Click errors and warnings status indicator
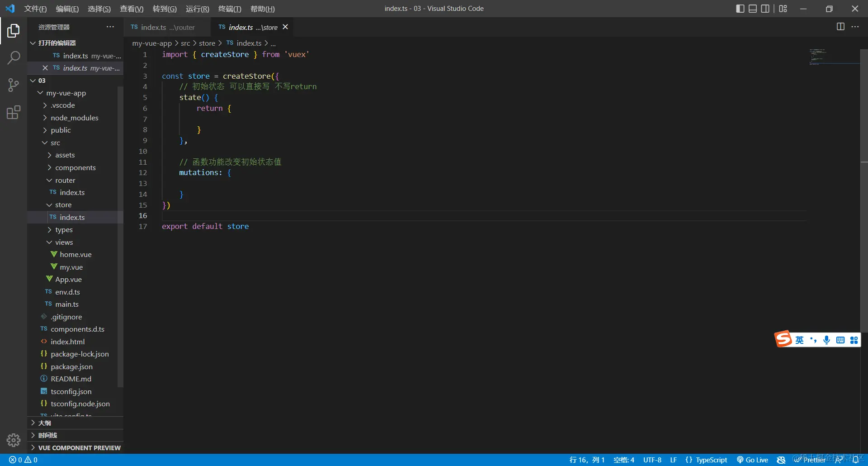 click(x=23, y=460)
